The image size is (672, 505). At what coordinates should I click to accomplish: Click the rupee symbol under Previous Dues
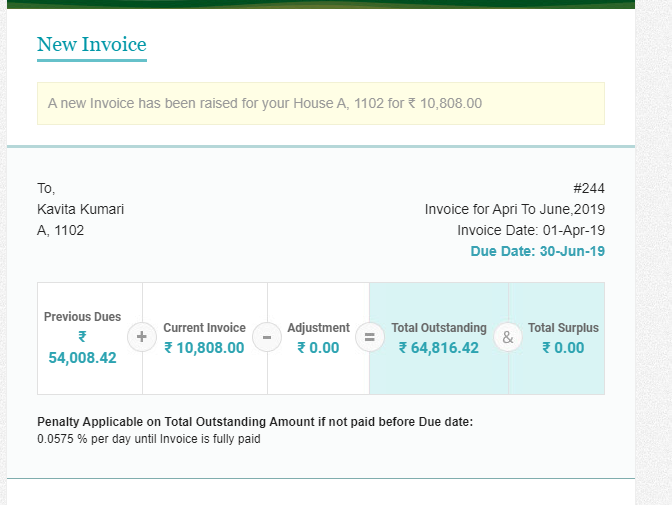(x=82, y=338)
